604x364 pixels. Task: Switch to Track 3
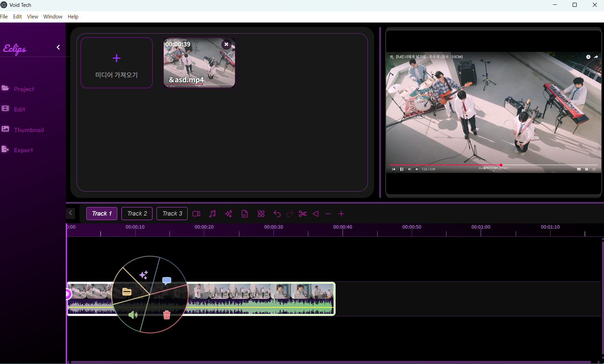point(172,214)
